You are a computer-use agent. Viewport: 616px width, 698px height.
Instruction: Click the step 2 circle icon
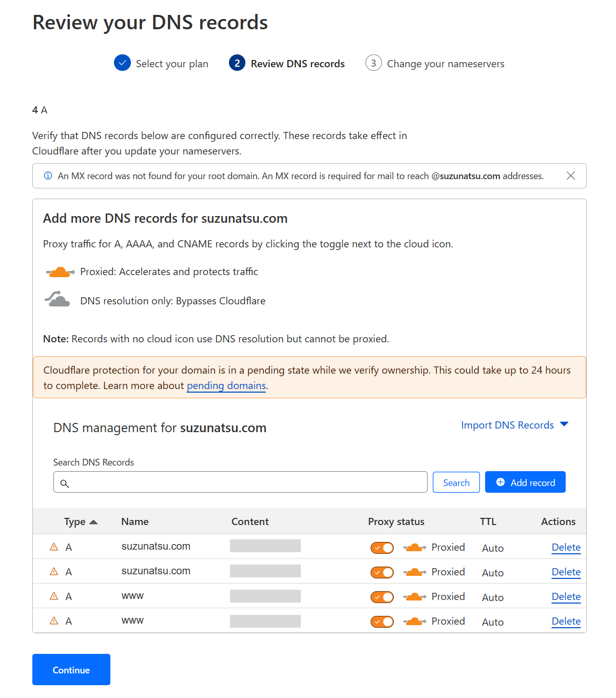pyautogui.click(x=237, y=63)
